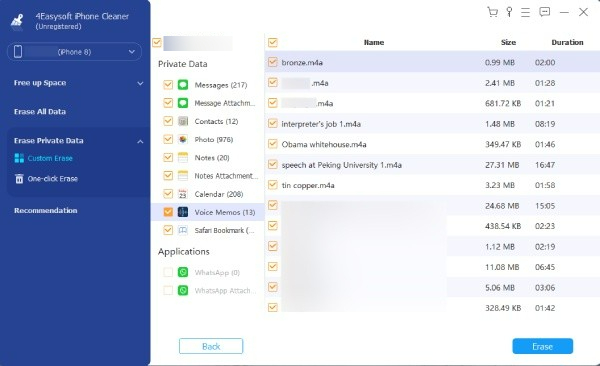Open the feedback chat bubble icon
This screenshot has height=366, width=600.
click(545, 12)
